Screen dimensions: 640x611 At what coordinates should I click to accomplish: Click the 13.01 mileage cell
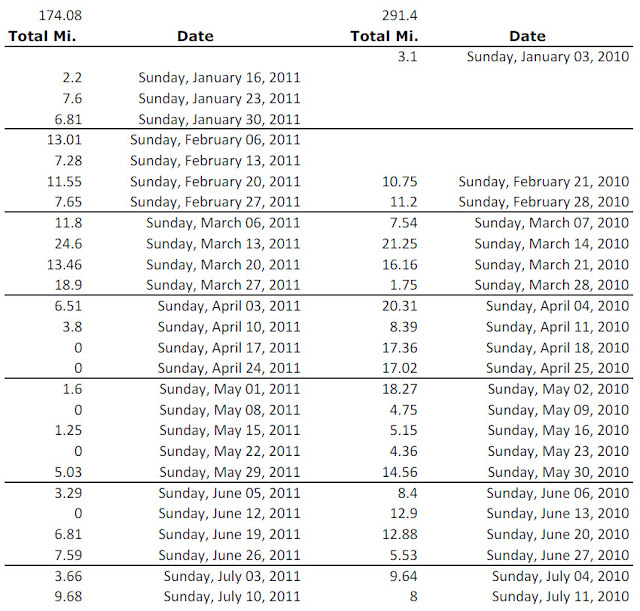tap(64, 140)
